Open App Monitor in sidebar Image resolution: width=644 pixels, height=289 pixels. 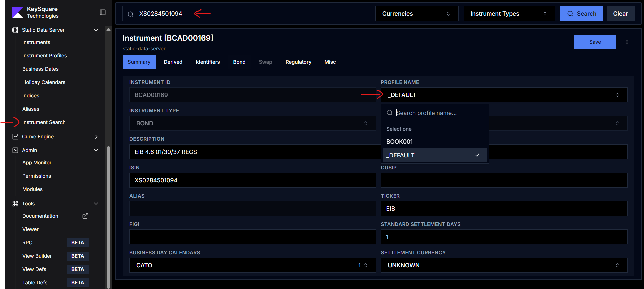pos(37,163)
